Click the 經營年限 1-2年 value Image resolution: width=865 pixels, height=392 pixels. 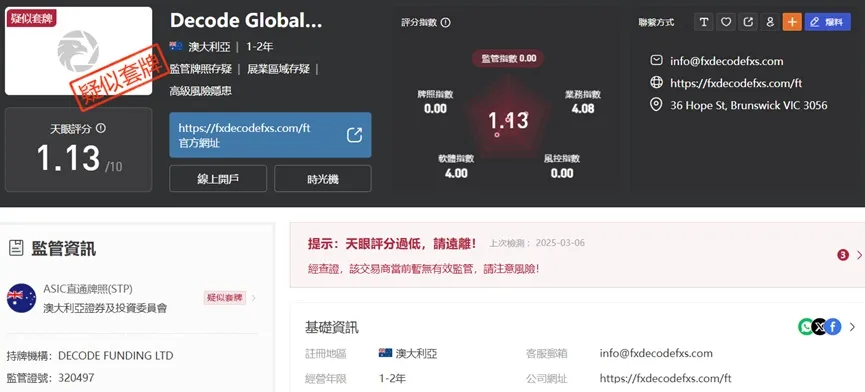pos(392,379)
